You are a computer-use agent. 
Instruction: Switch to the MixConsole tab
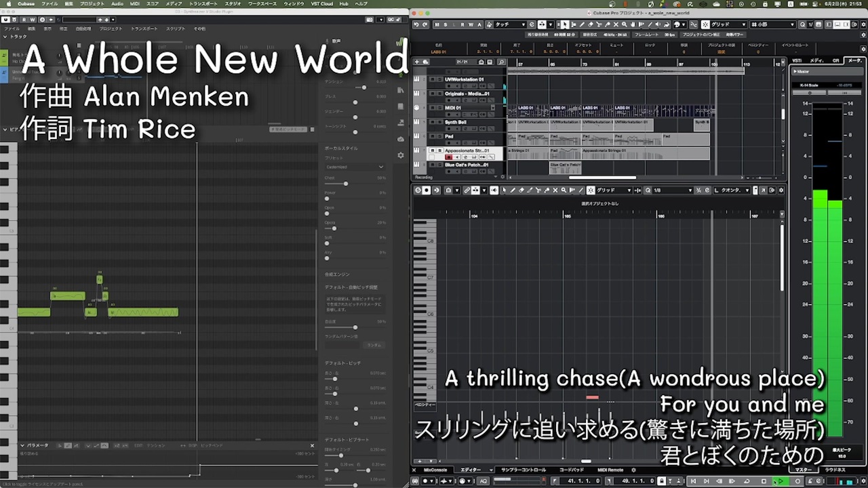coord(435,470)
